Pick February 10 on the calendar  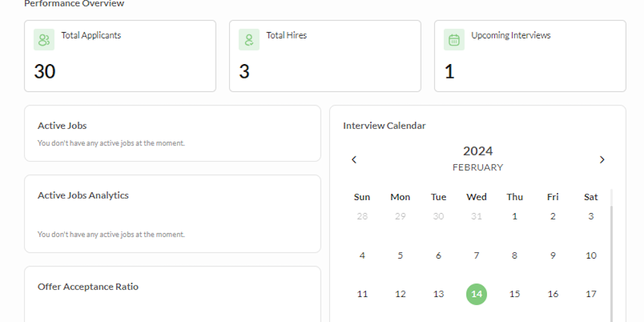click(591, 255)
